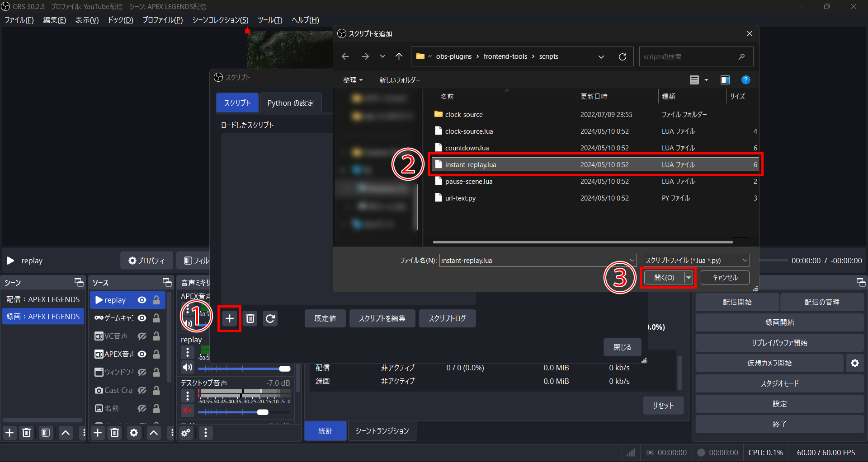This screenshot has width=868, height=462.
Task: Go up one folder level
Action: pos(399,56)
